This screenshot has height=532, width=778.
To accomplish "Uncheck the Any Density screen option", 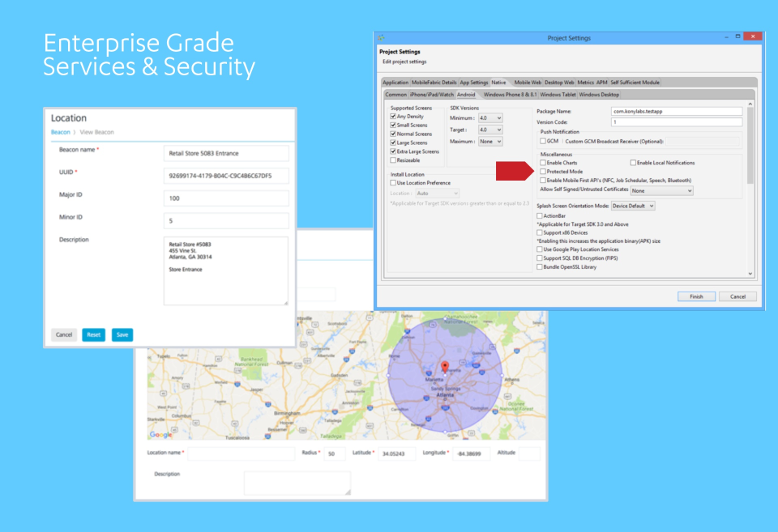I will point(394,117).
